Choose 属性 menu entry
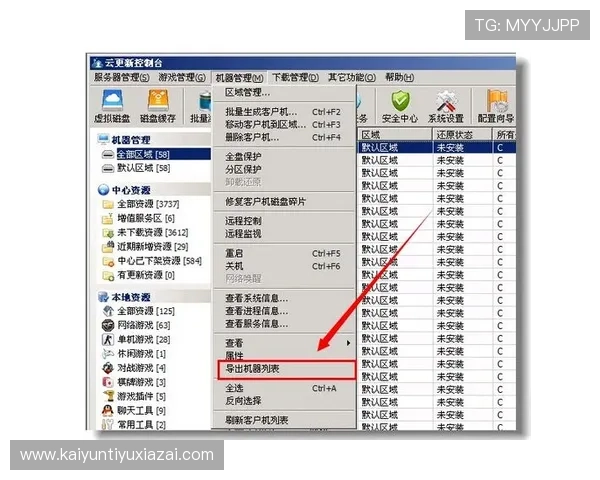 point(284,356)
